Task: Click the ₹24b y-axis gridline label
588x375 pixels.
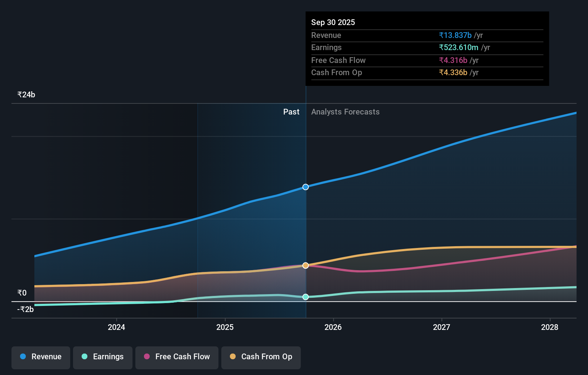Action: point(26,94)
